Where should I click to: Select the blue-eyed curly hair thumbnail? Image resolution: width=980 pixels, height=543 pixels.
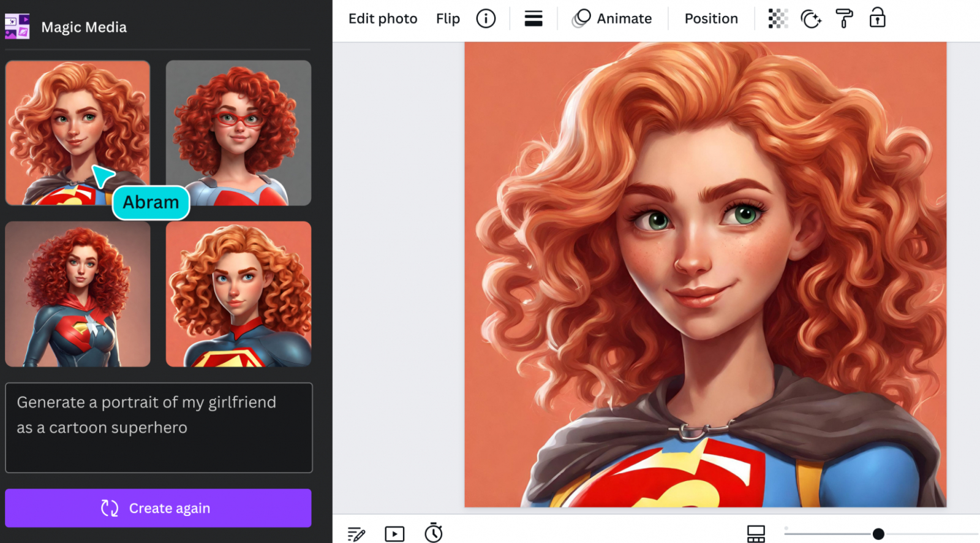click(x=238, y=294)
